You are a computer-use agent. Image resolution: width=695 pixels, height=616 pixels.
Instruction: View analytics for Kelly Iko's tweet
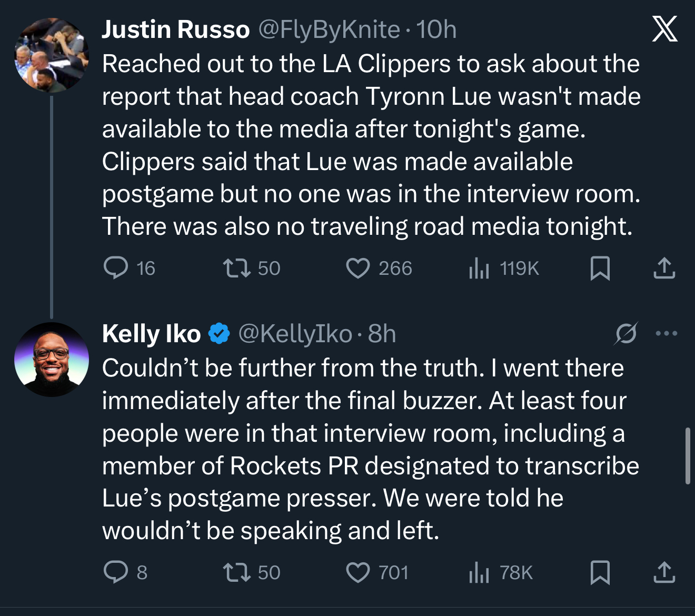click(479, 572)
